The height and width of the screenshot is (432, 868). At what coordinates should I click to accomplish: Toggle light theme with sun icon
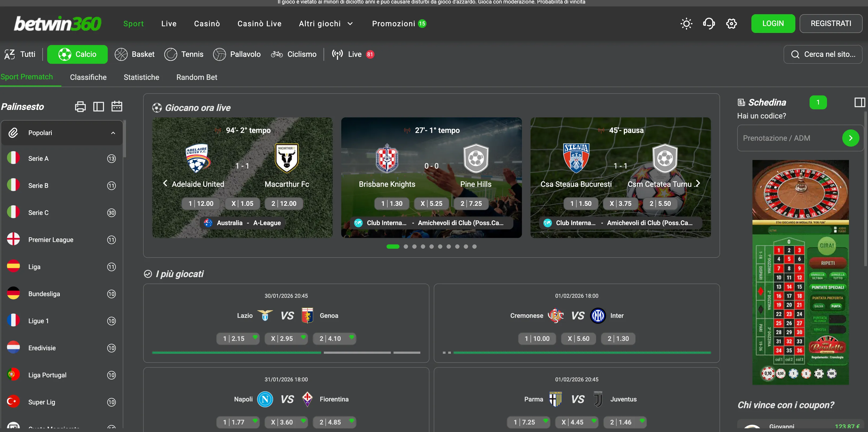tap(686, 24)
